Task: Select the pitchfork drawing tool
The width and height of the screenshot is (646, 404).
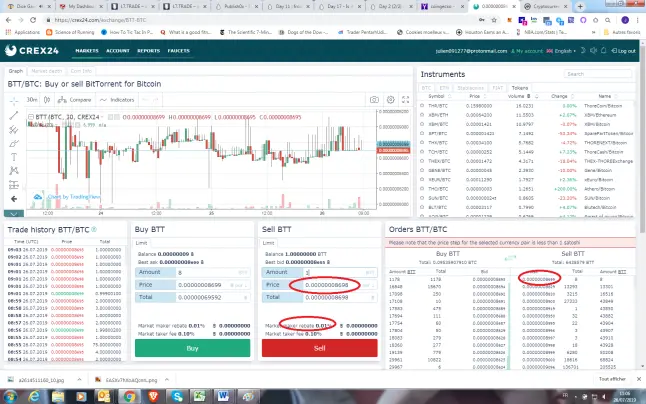Action: pyautogui.click(x=14, y=130)
